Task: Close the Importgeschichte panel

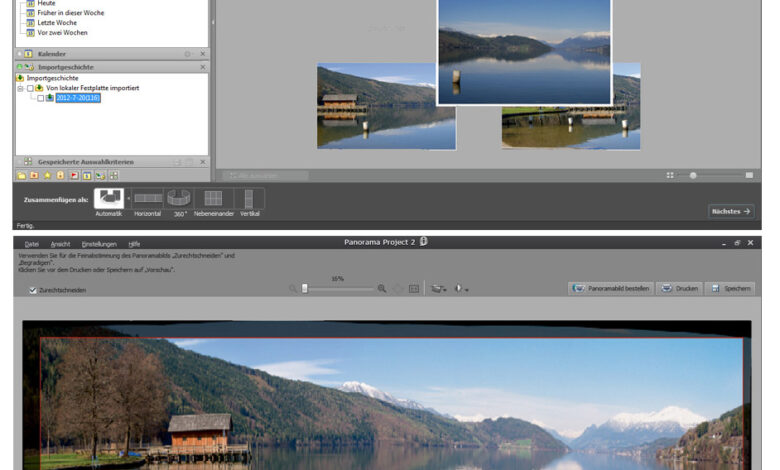Action: coord(202,67)
